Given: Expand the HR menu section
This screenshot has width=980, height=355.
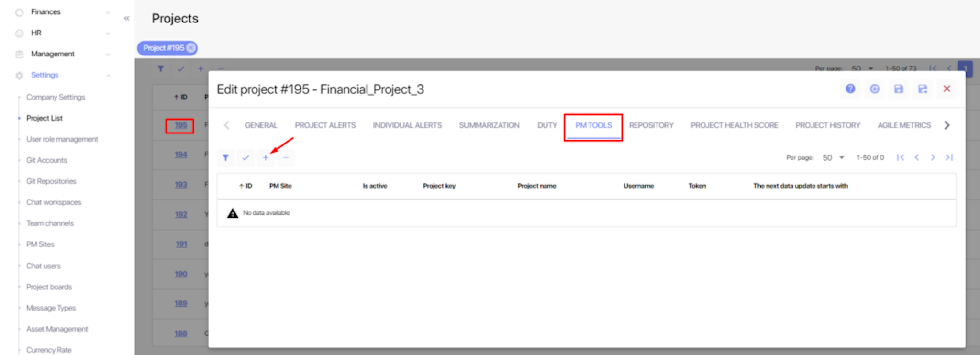Looking at the screenshot, I should pos(108,33).
